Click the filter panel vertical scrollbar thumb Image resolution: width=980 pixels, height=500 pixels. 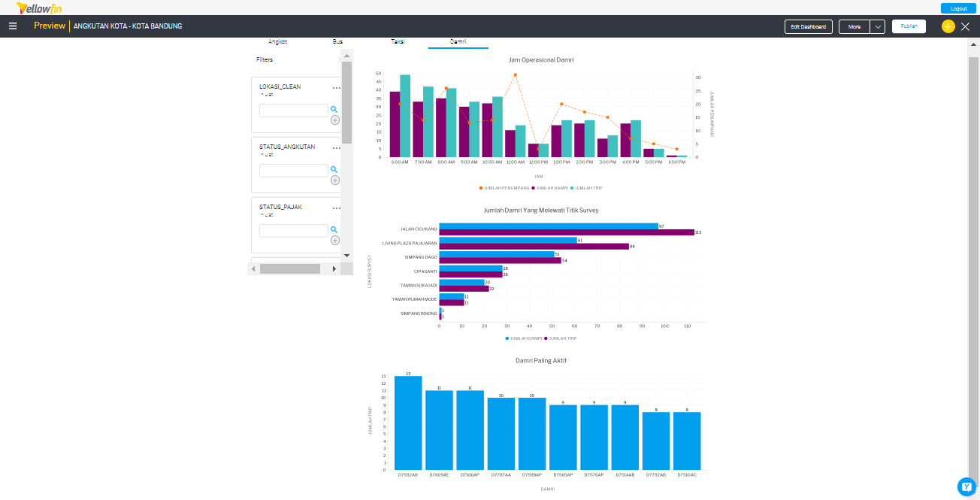[346, 102]
